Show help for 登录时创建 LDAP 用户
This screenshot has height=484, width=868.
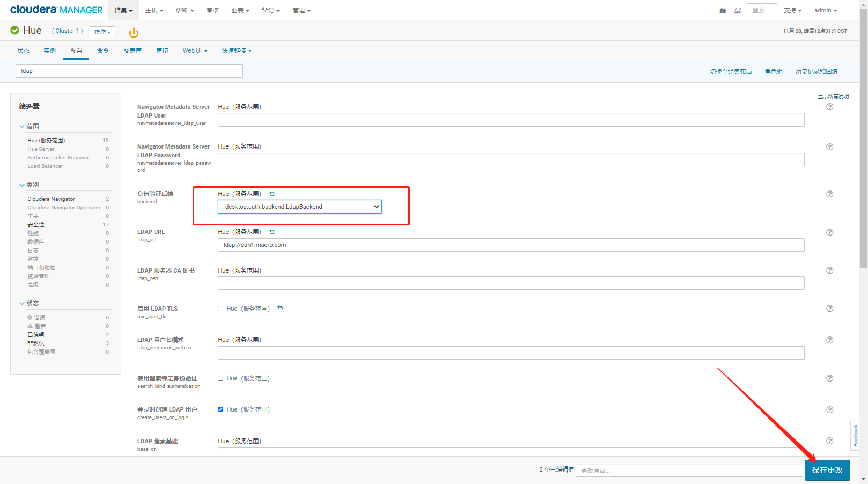830,410
